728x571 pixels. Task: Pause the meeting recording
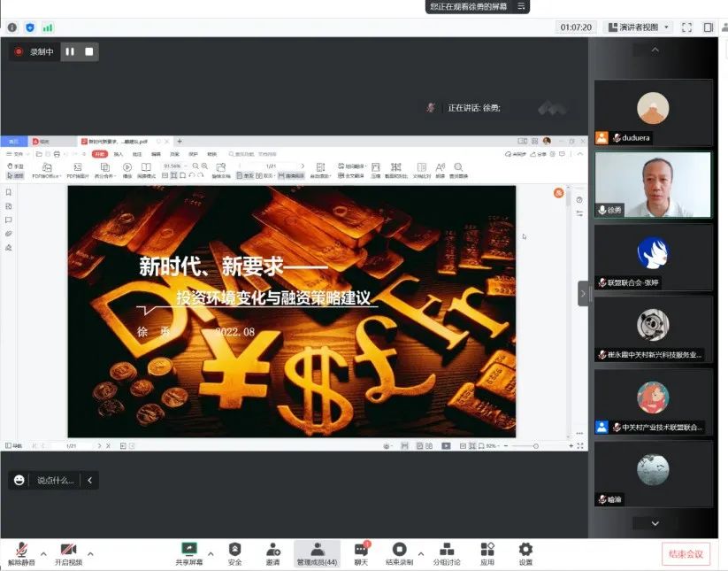70,52
